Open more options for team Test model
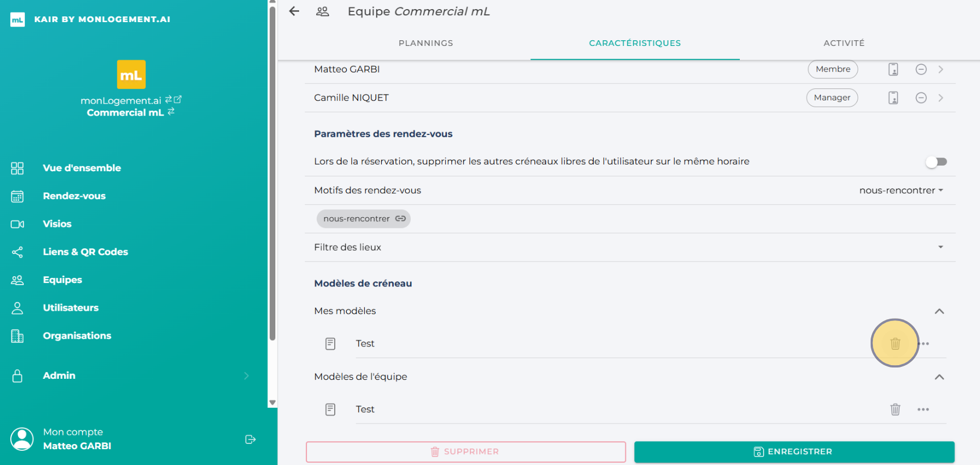The height and width of the screenshot is (465, 980). (x=923, y=409)
